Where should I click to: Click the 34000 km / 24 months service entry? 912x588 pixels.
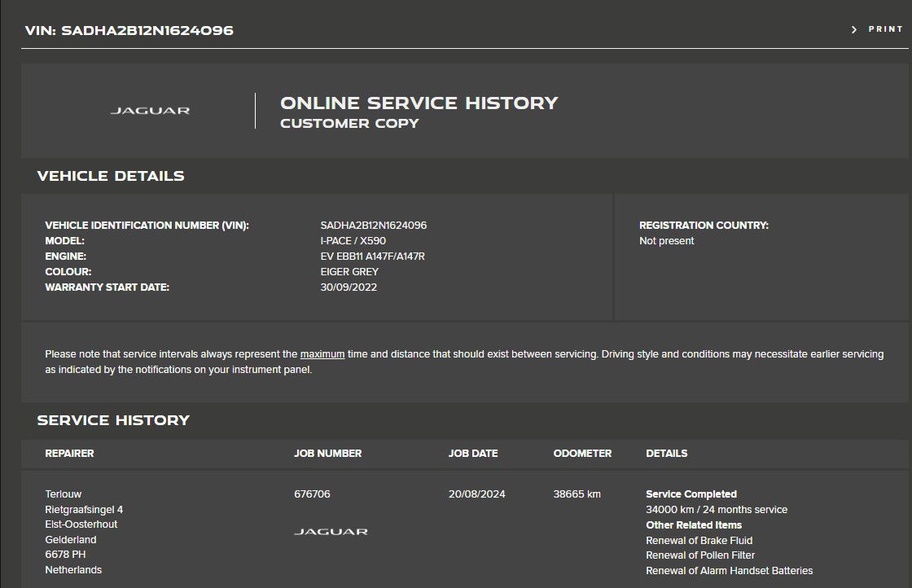coord(717,510)
